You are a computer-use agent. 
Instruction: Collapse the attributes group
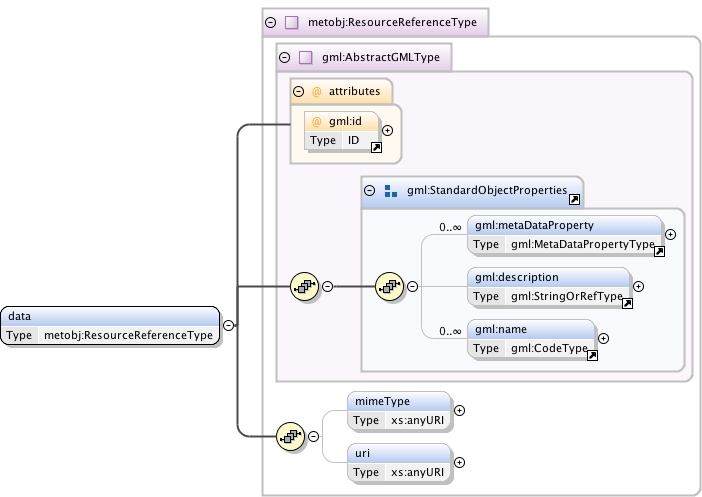tap(298, 91)
